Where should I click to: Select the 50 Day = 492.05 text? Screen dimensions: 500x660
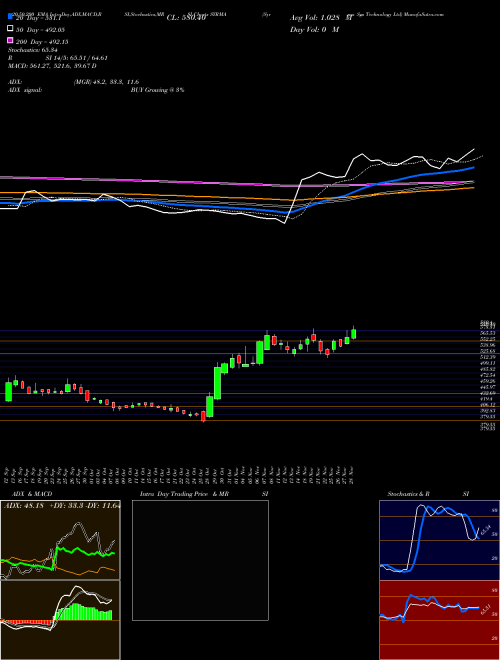(40, 30)
